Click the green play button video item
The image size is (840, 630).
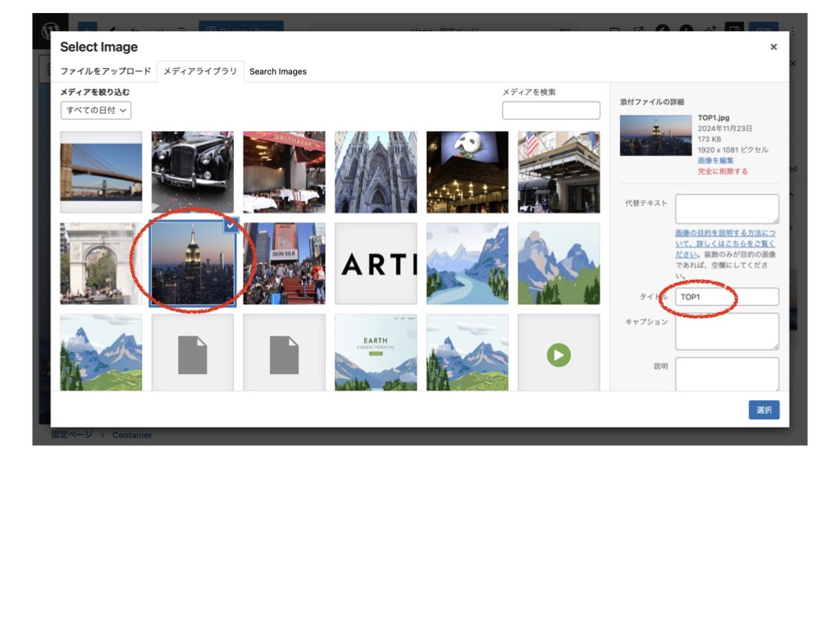click(x=559, y=354)
